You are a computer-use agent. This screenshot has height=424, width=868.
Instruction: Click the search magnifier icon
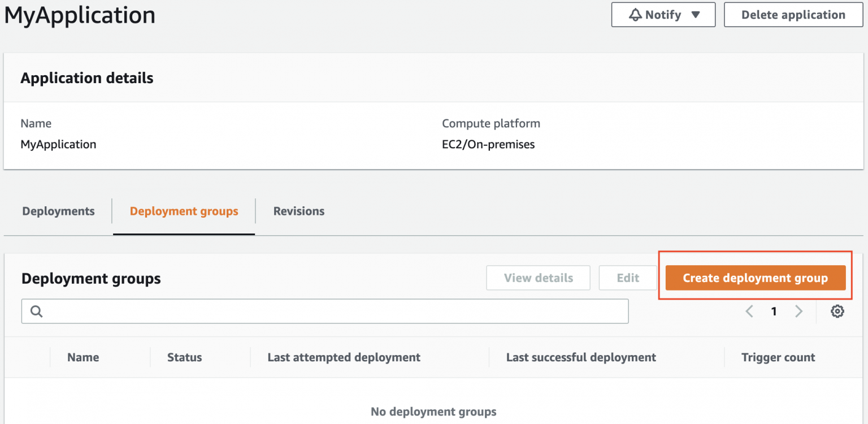coord(36,311)
